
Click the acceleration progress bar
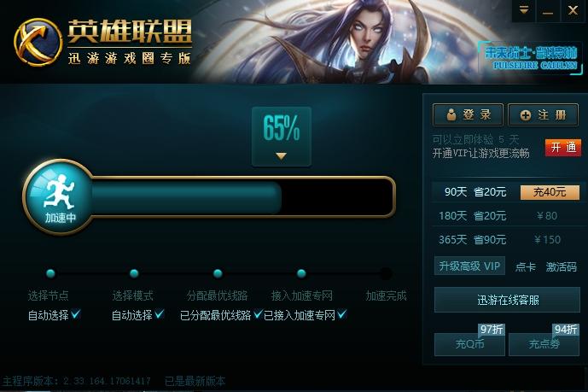pyautogui.click(x=243, y=196)
